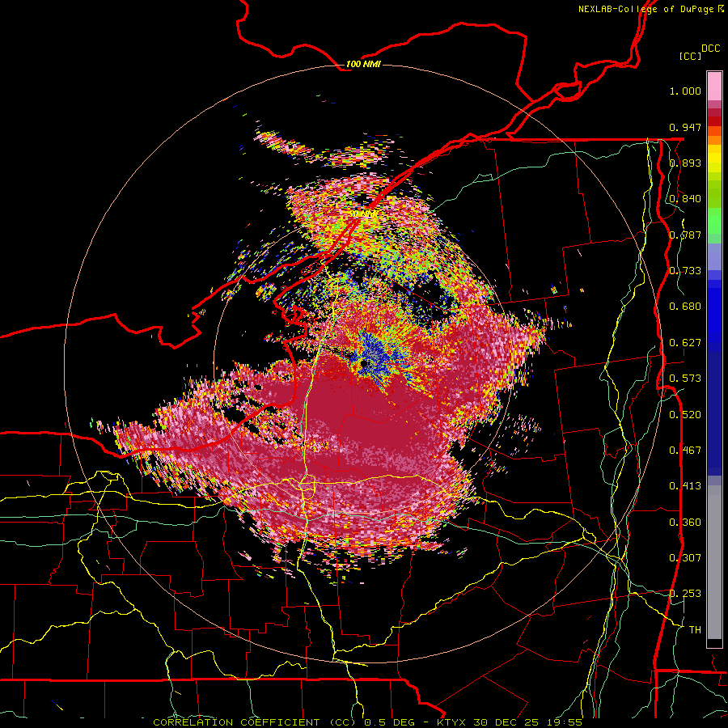Image resolution: width=728 pixels, height=728 pixels.
Task: Click the 0.467 scale value
Action: pos(685,450)
